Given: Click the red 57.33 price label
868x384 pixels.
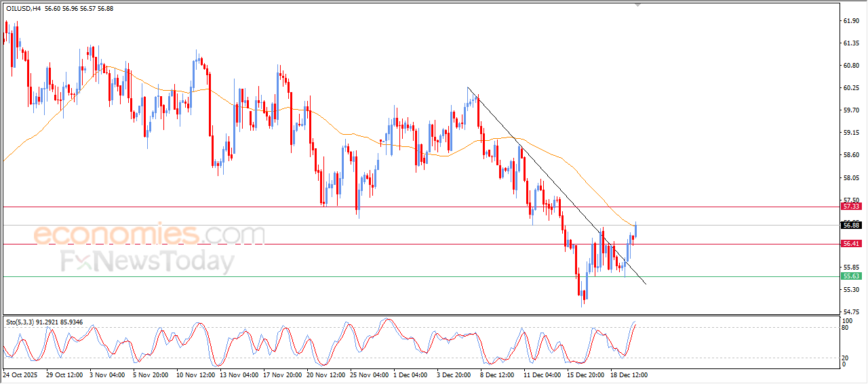Looking at the screenshot, I should (x=851, y=206).
